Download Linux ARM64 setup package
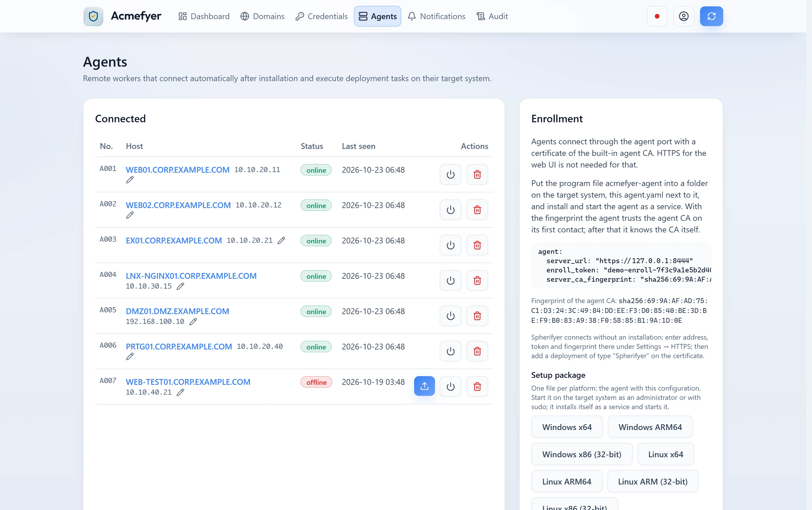The image size is (812, 510). coord(566,482)
